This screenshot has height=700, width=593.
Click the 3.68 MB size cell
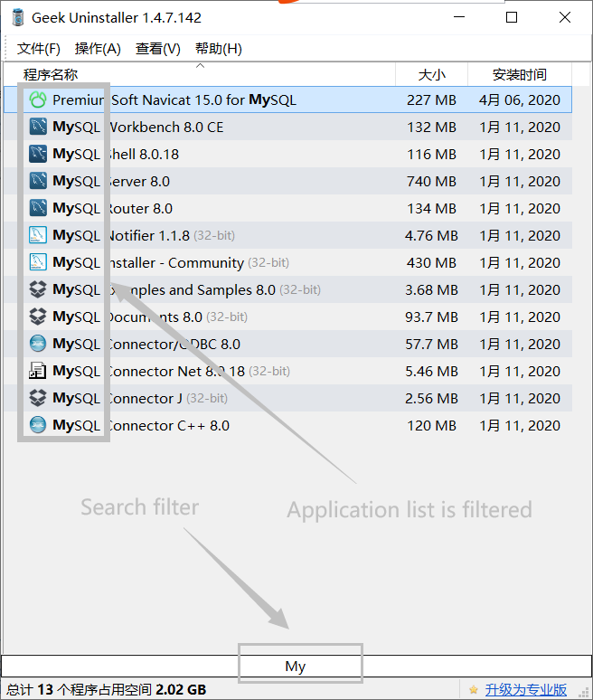[431, 289]
